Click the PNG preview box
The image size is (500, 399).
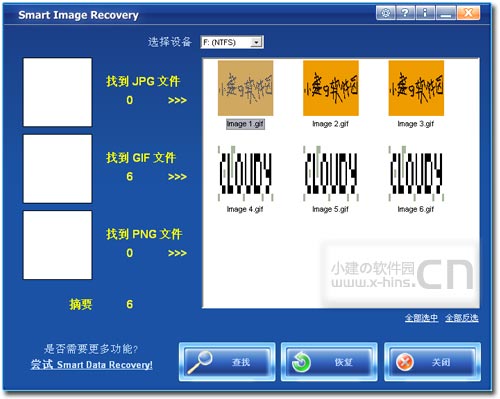click(x=57, y=245)
